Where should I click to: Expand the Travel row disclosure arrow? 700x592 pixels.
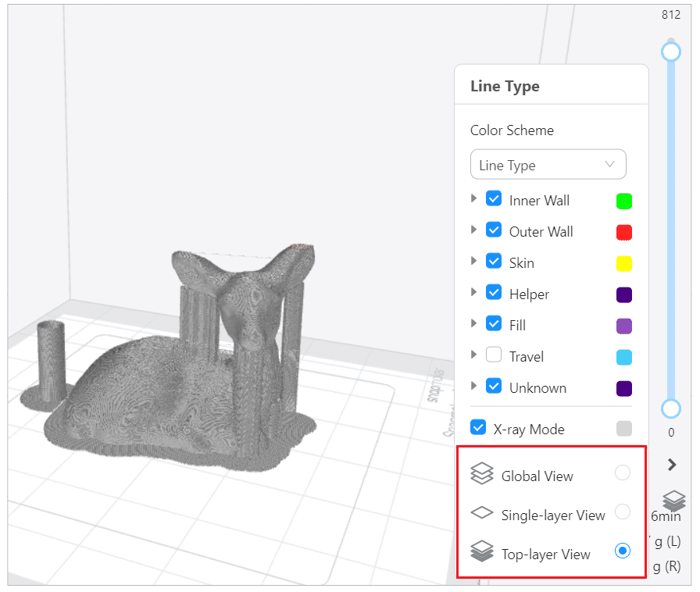[474, 355]
